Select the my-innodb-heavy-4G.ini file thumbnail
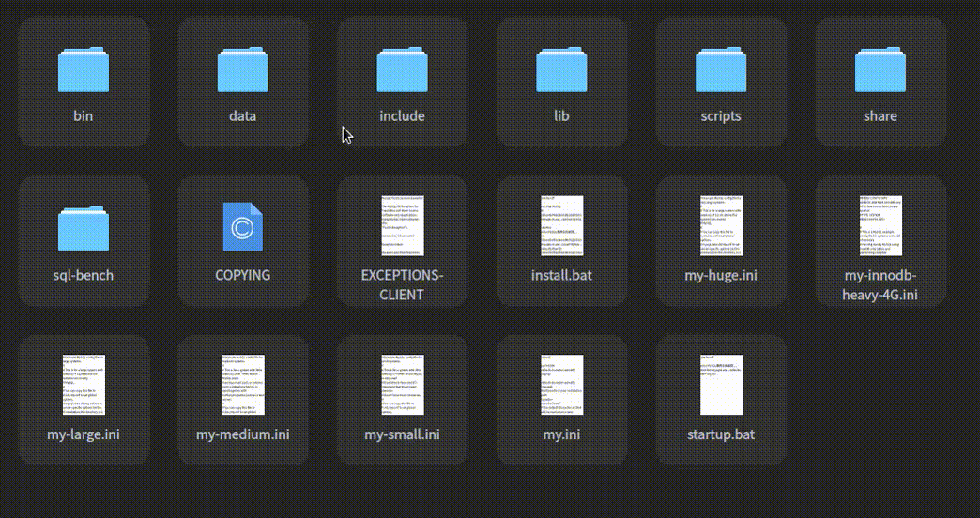The width and height of the screenshot is (980, 518). coord(880,225)
